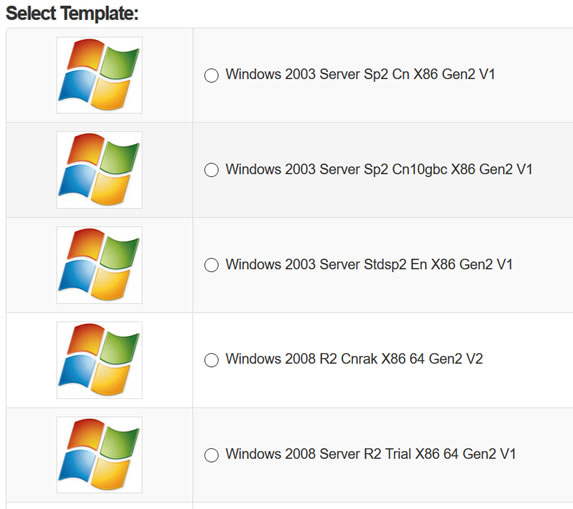Click 'Windows 2008 R2 Cnrak X86 64 Gen2 V2' label
The image size is (573, 509).
pos(354,359)
